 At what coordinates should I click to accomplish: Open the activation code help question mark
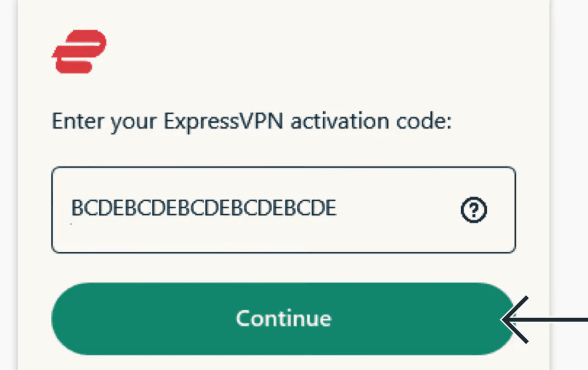point(473,210)
